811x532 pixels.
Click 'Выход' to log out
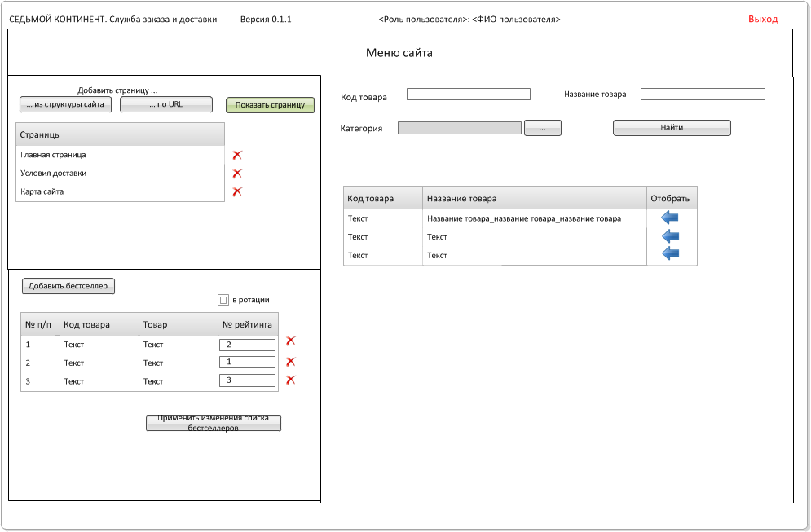[x=763, y=19]
